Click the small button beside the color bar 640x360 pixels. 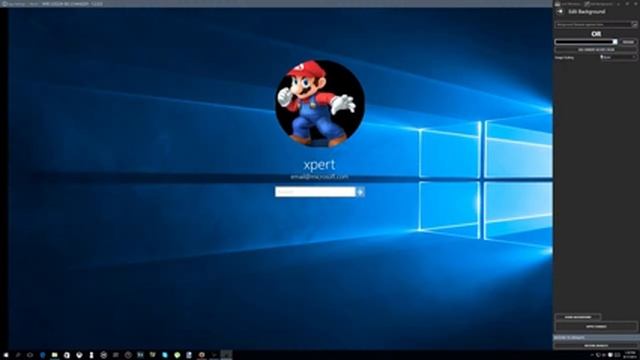pos(628,42)
